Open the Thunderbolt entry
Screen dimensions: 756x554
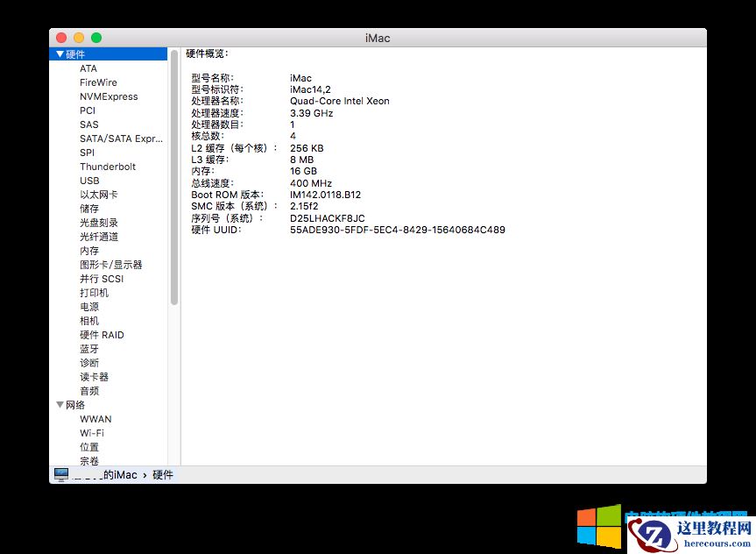(x=108, y=167)
